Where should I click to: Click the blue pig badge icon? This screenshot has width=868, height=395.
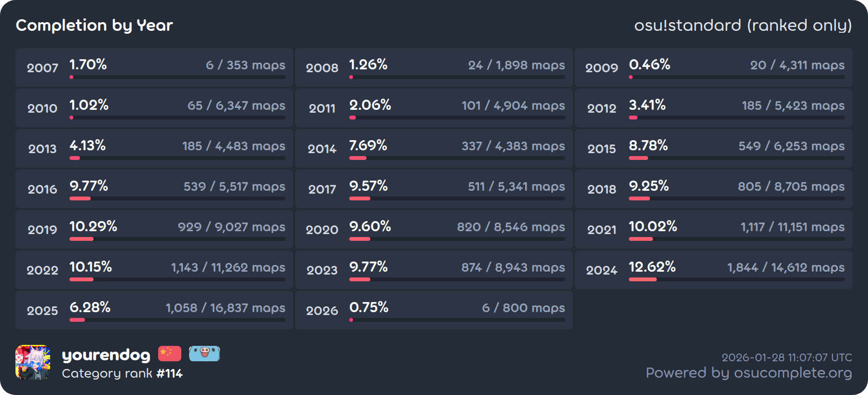tap(204, 354)
